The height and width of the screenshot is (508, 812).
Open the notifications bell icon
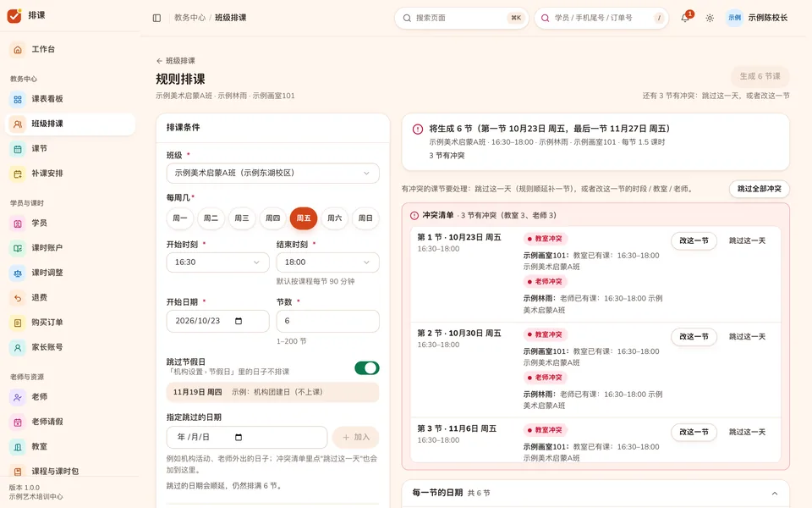(x=684, y=18)
